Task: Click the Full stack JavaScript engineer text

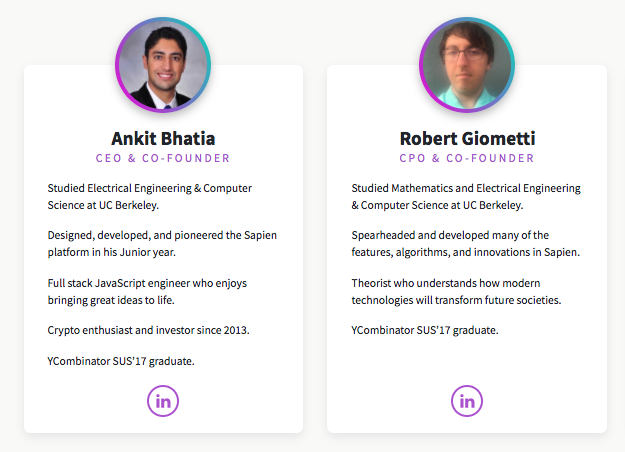Action: 147,292
